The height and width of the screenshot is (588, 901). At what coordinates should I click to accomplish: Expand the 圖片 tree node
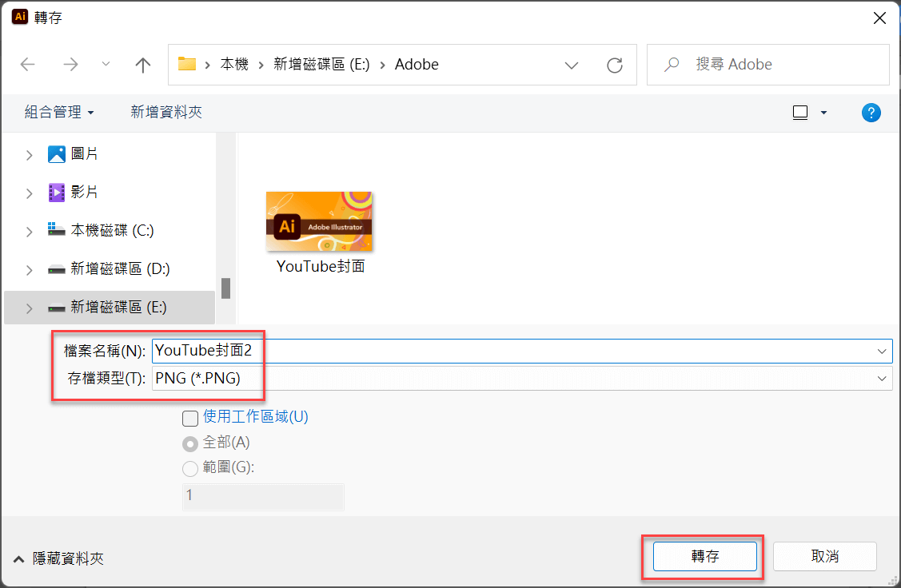[x=30, y=155]
